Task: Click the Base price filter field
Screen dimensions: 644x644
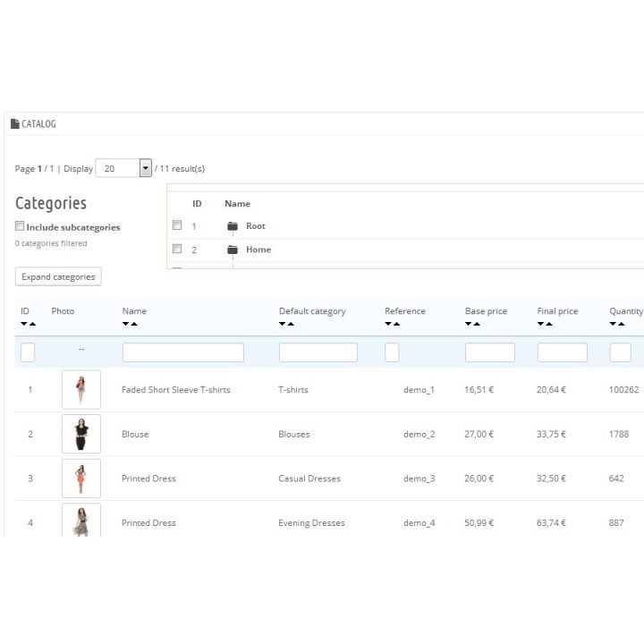Action: pyautogui.click(x=490, y=352)
